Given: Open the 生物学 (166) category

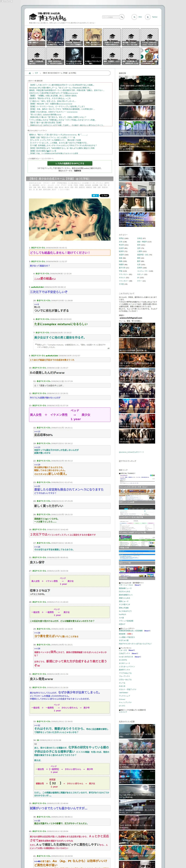Looking at the screenshot, I should pos(142,268).
